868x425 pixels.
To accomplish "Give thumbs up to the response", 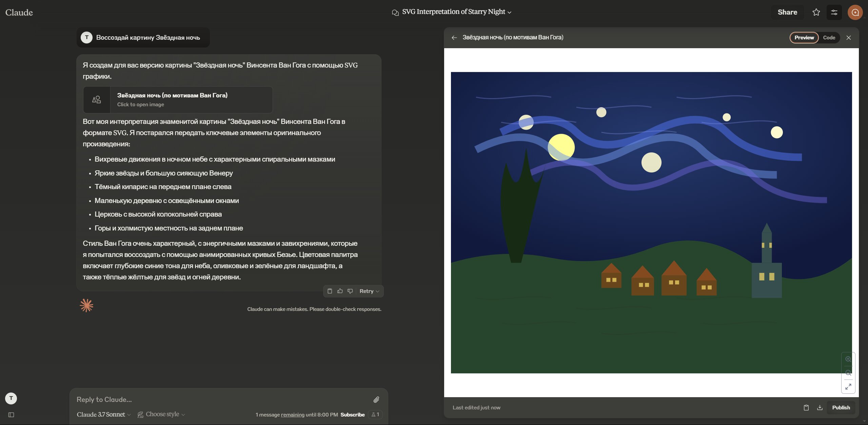I will 340,291.
